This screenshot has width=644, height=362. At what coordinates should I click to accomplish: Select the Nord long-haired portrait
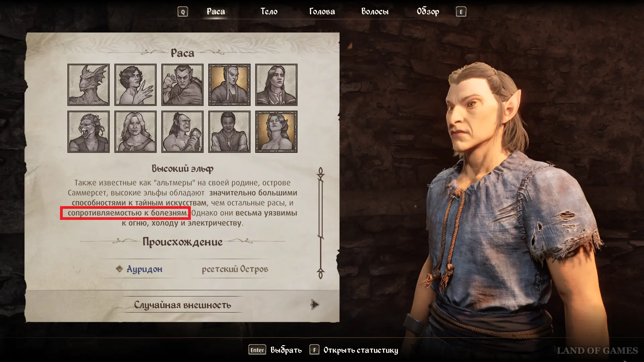coord(135,132)
